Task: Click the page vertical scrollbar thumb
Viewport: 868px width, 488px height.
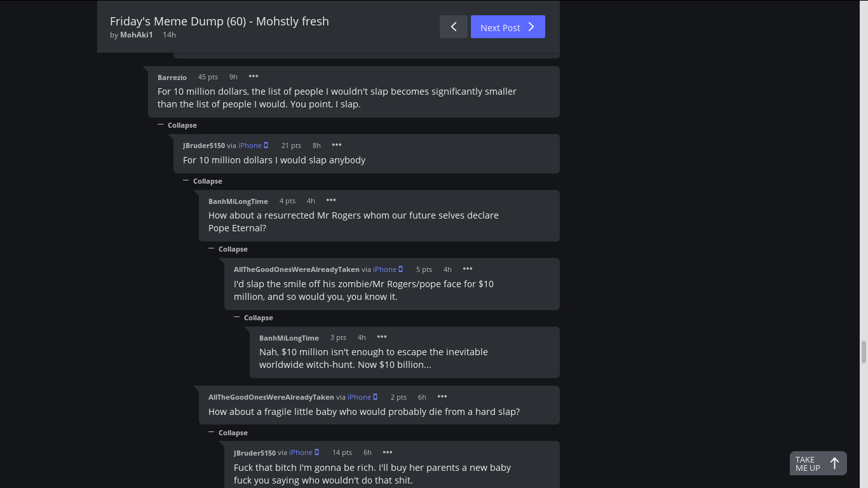Action: 864,352
